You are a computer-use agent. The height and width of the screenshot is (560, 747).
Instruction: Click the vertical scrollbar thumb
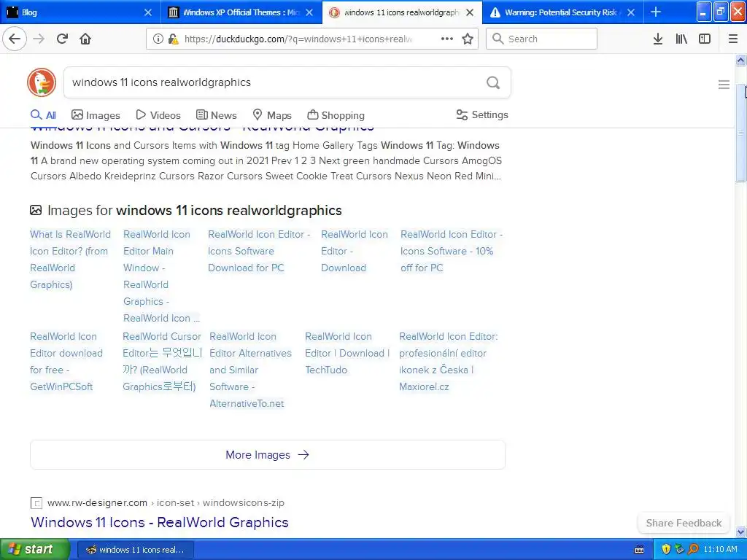(740, 133)
